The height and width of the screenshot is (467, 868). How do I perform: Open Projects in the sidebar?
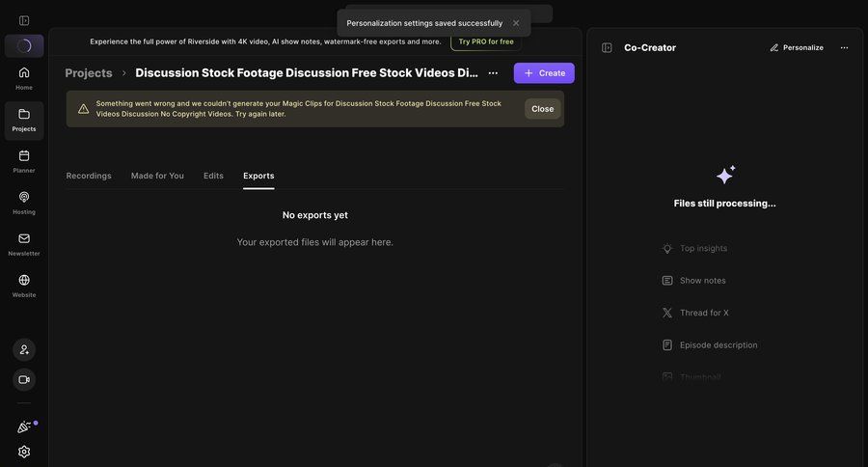point(24,121)
